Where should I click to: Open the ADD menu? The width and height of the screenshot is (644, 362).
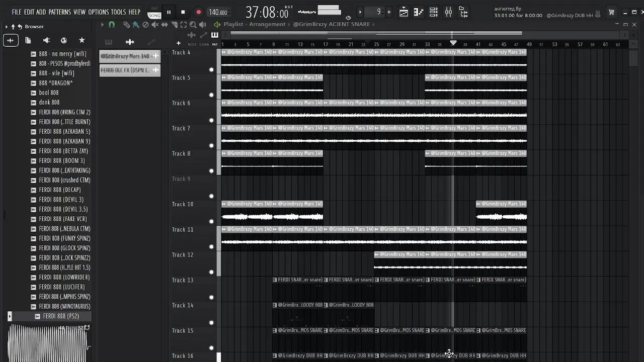(x=41, y=12)
